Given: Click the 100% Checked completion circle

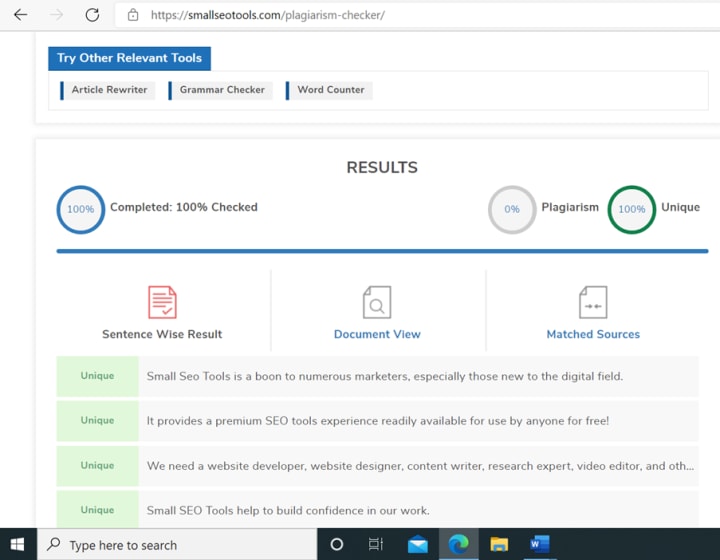Looking at the screenshot, I should click(x=81, y=210).
